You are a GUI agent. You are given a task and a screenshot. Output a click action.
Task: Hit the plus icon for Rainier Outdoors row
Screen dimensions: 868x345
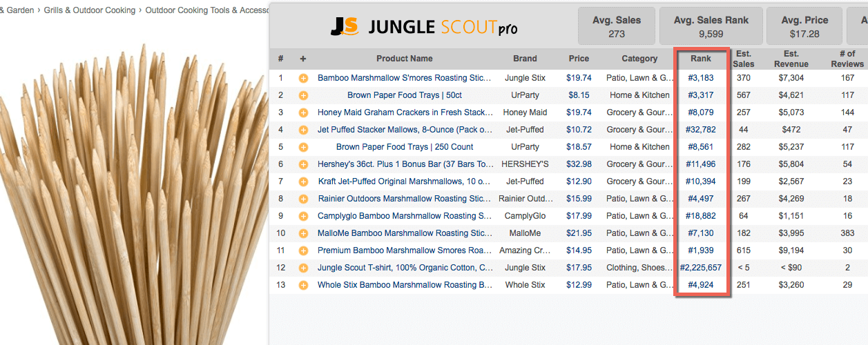[303, 199]
